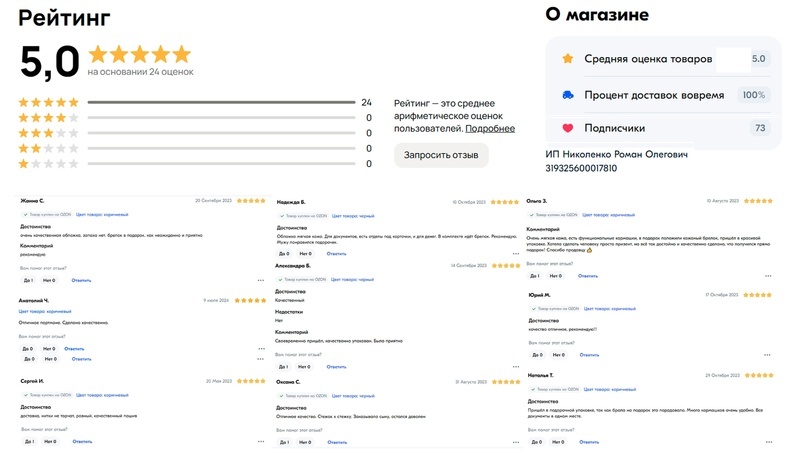Open the three-dot menu on Жанна С. review
The image size is (807, 456).
(x=261, y=280)
